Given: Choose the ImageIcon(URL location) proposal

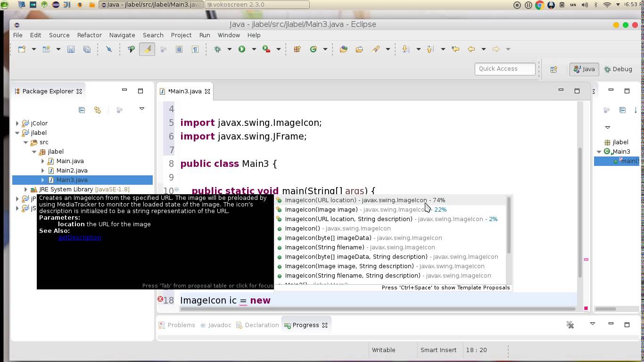Looking at the screenshot, I should (x=391, y=200).
